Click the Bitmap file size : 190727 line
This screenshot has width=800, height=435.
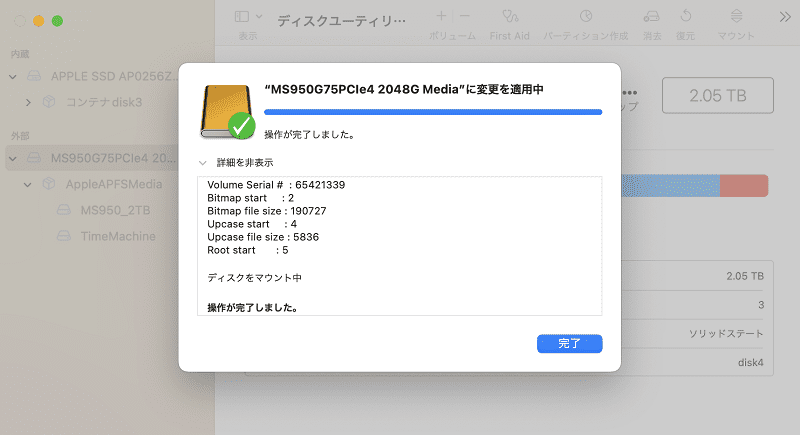point(267,211)
